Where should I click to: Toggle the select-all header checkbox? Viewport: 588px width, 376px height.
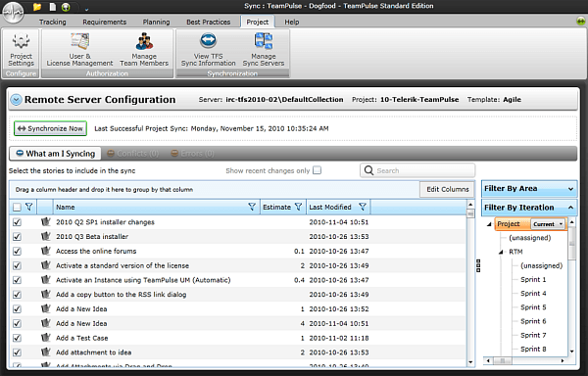(x=17, y=208)
